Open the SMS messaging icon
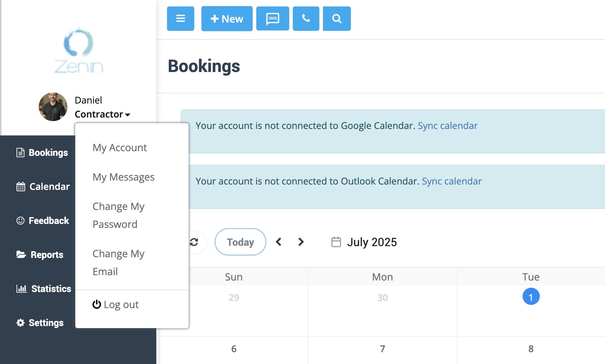 coord(272,18)
